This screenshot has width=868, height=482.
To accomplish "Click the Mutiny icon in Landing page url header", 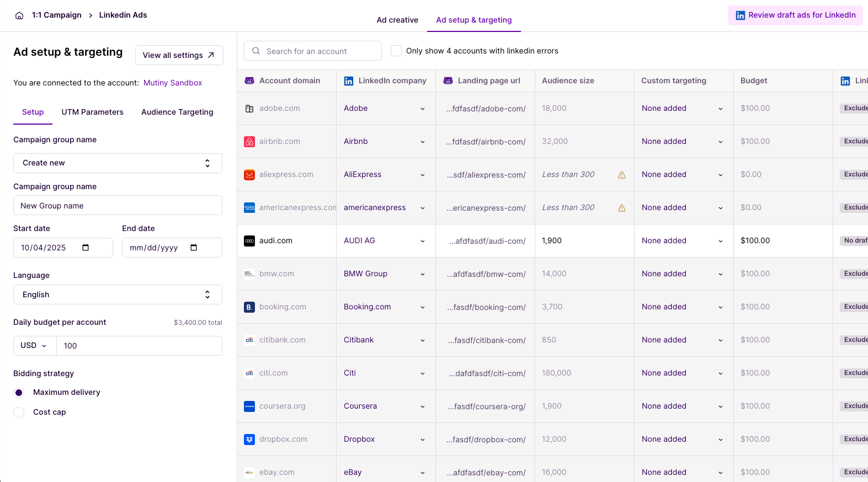I will tap(448, 81).
